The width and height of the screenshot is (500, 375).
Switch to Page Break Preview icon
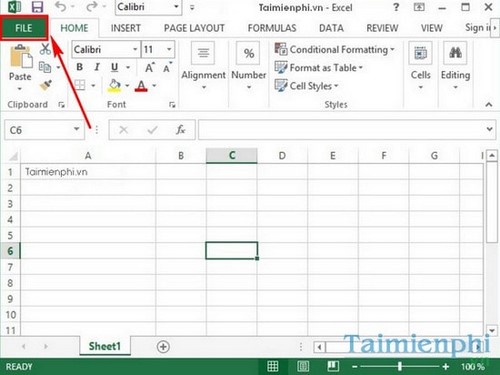click(333, 366)
